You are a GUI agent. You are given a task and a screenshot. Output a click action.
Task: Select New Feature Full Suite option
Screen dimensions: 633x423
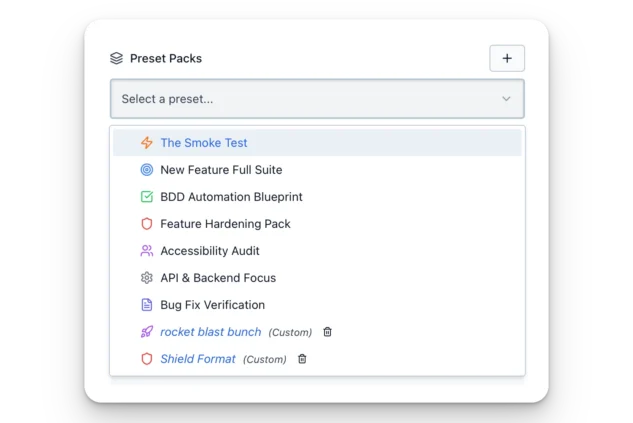pyautogui.click(x=221, y=170)
